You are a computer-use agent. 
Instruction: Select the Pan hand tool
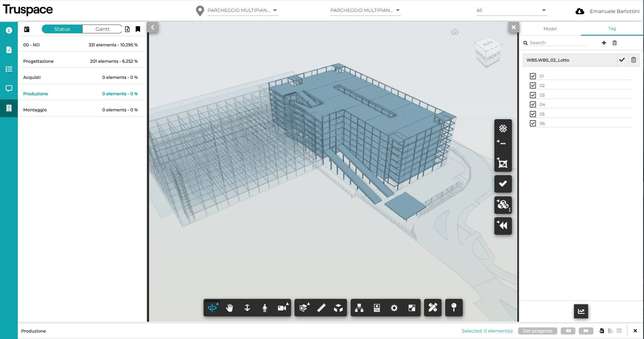[230, 308]
